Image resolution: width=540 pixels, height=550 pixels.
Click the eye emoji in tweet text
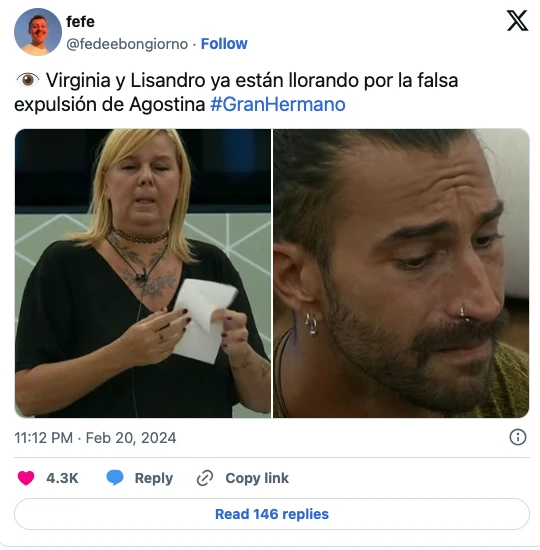[x=28, y=80]
